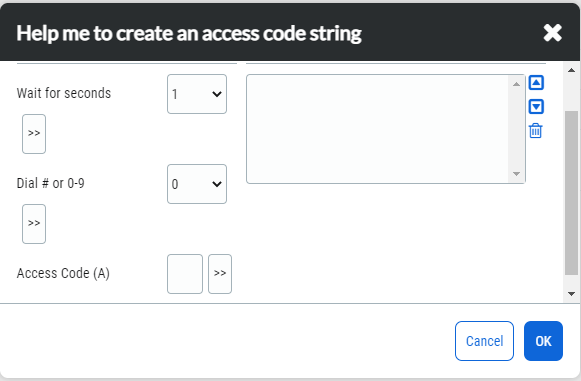Move selected item up with arrow icon
Screen dimensions: 581x381
[x=536, y=83]
